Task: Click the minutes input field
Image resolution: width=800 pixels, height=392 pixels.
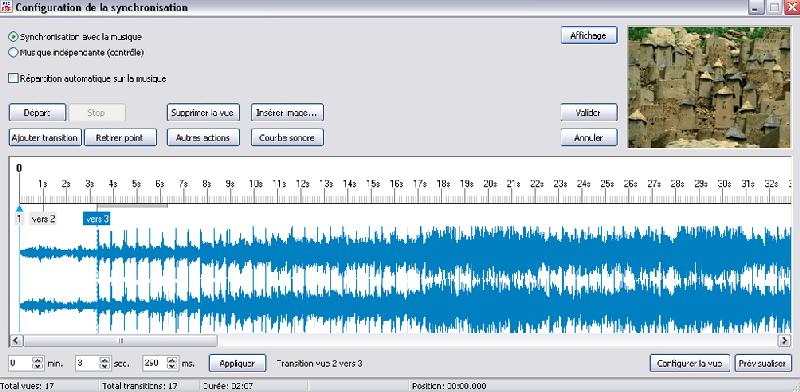Action: (21, 363)
